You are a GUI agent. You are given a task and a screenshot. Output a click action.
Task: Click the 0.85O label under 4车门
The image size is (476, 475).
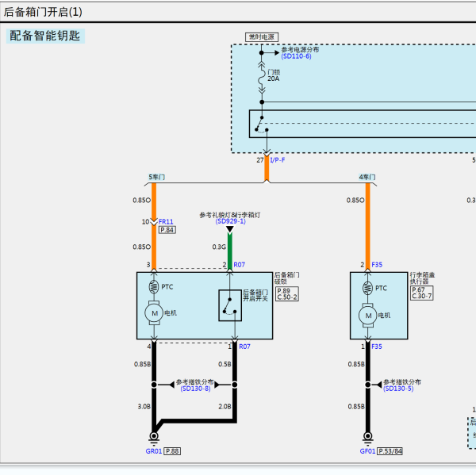point(355,201)
